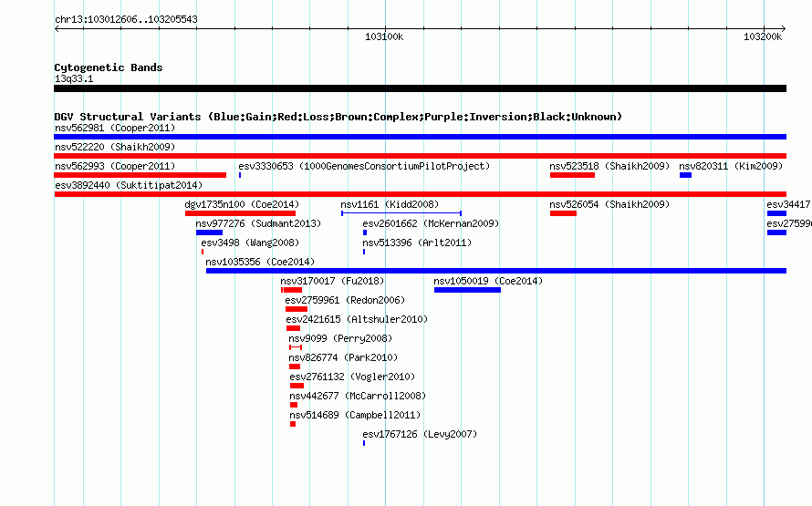Click nsv9099 (Perry2008) label
The image size is (812, 506).
tap(340, 338)
